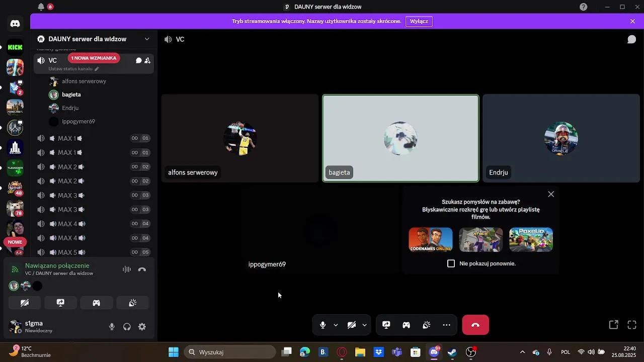Open more options three-dots button
The height and width of the screenshot is (362, 644).
[x=446, y=325]
